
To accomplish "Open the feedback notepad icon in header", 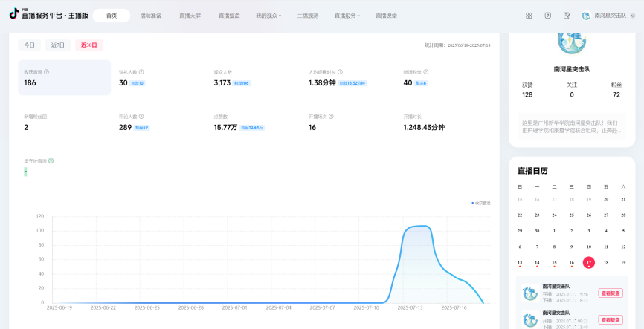I will [x=567, y=16].
